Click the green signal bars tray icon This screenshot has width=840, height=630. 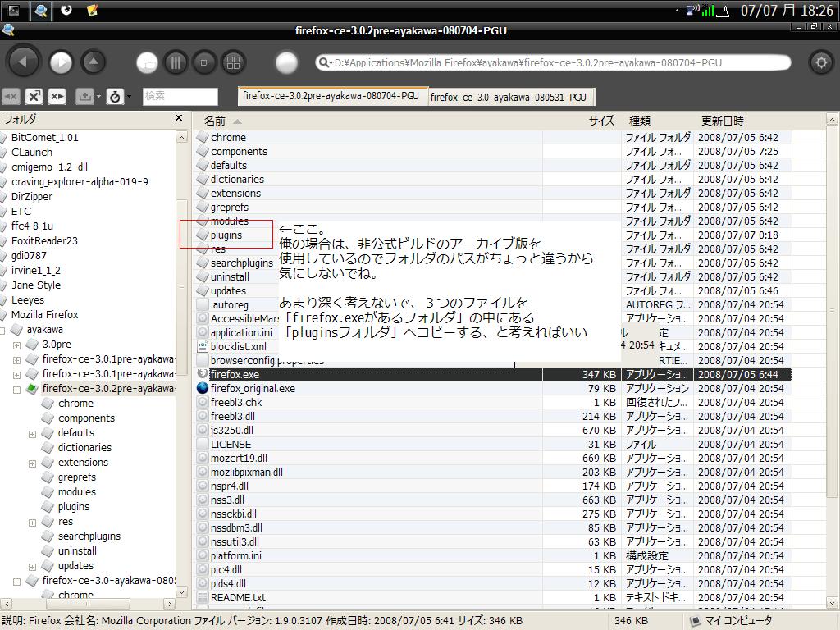tap(708, 11)
